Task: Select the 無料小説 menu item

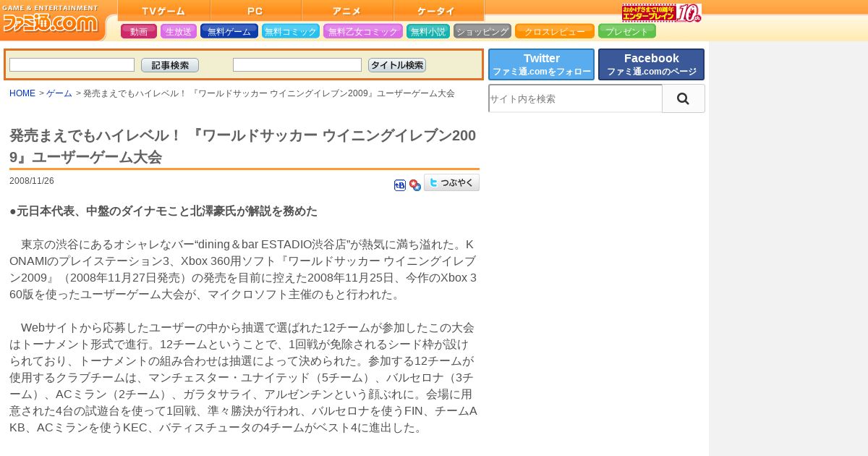Action: 428,31
